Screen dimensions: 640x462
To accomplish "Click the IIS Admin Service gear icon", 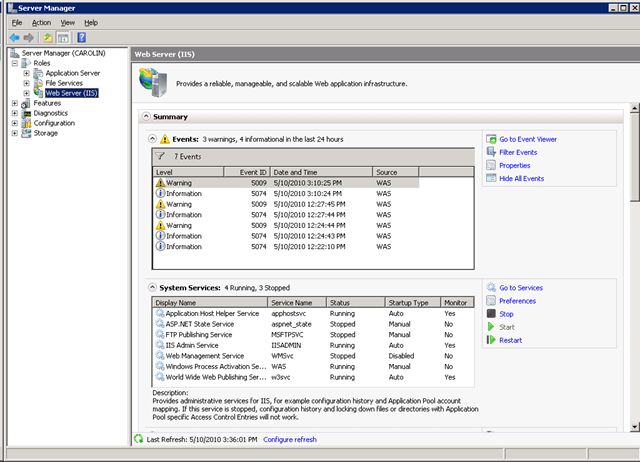I will click(160, 345).
